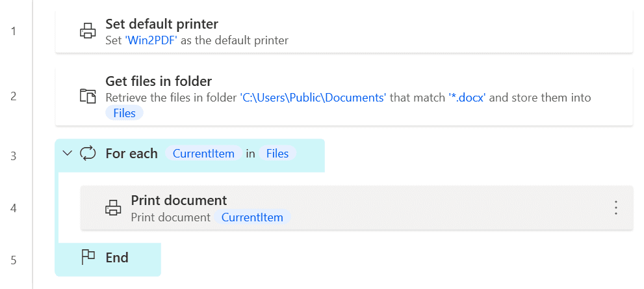Viewport: 644px width, 289px height.
Task: Click the Files variable in For each header
Action: (277, 154)
